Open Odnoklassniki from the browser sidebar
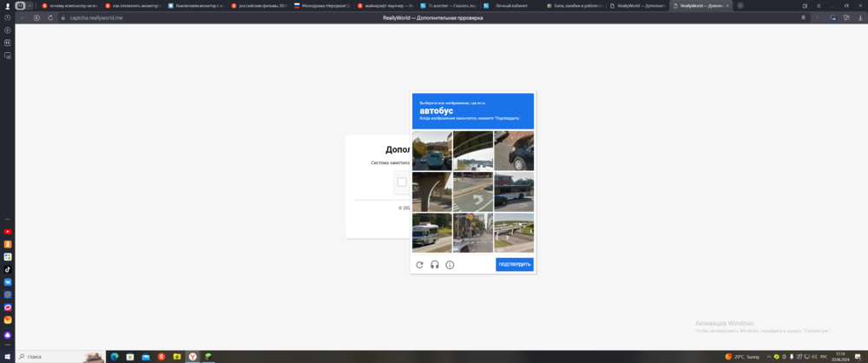 point(8,244)
